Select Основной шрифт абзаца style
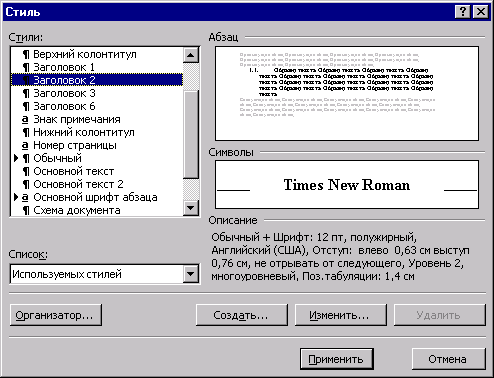 (97, 197)
